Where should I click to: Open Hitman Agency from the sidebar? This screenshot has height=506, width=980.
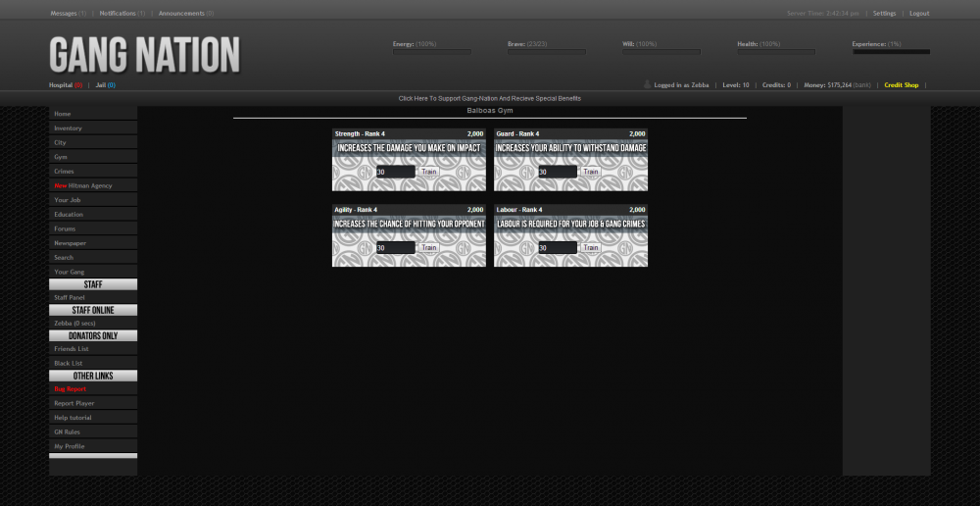(x=88, y=185)
